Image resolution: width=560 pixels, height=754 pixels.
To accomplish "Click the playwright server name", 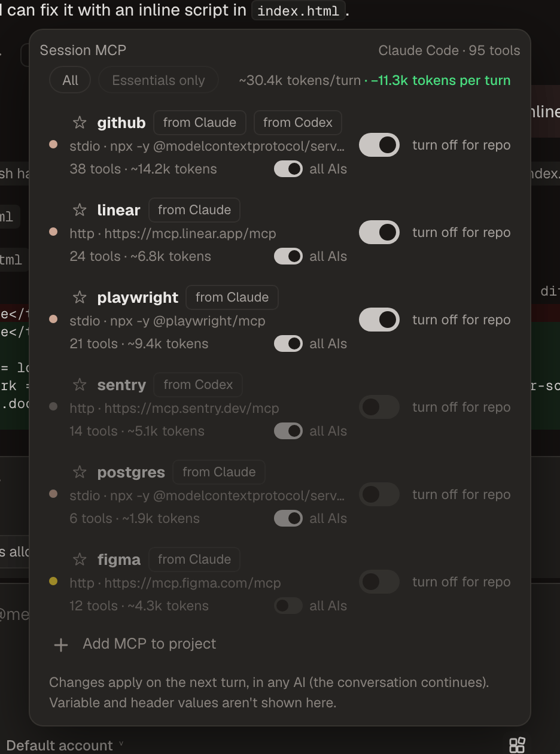I will point(138,297).
